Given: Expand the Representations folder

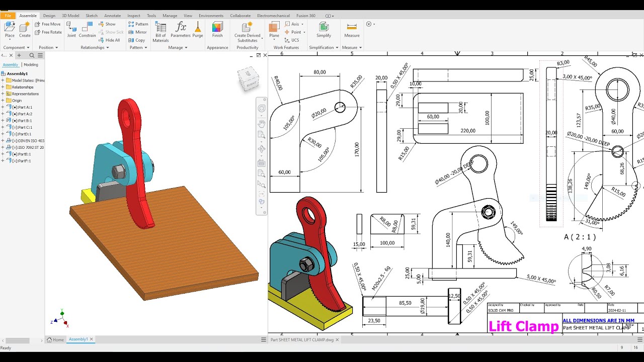Looking at the screenshot, I should [3, 94].
